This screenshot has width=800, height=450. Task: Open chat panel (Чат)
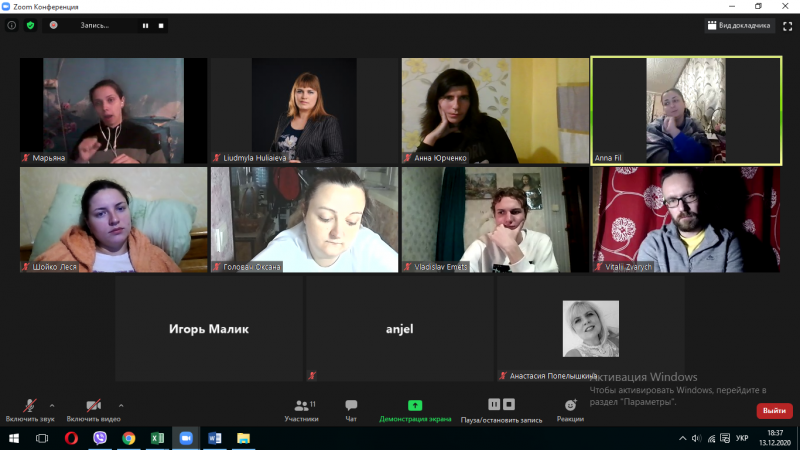351,410
